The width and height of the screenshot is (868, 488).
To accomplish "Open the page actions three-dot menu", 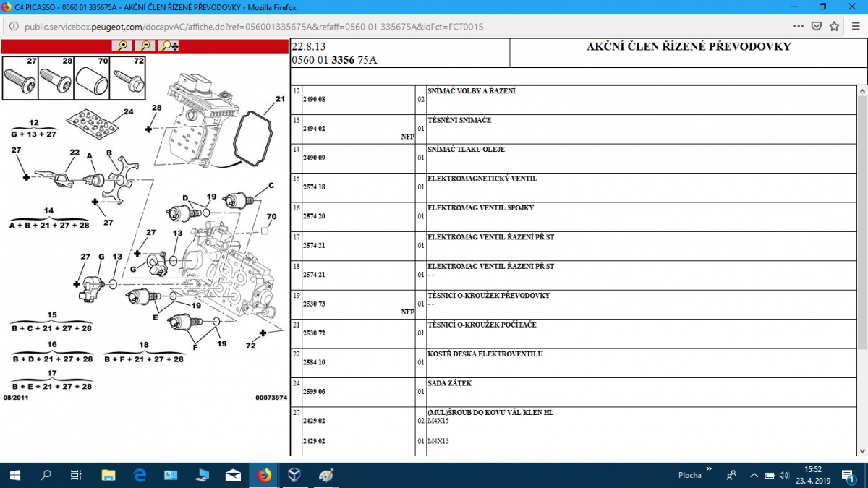I will (799, 26).
